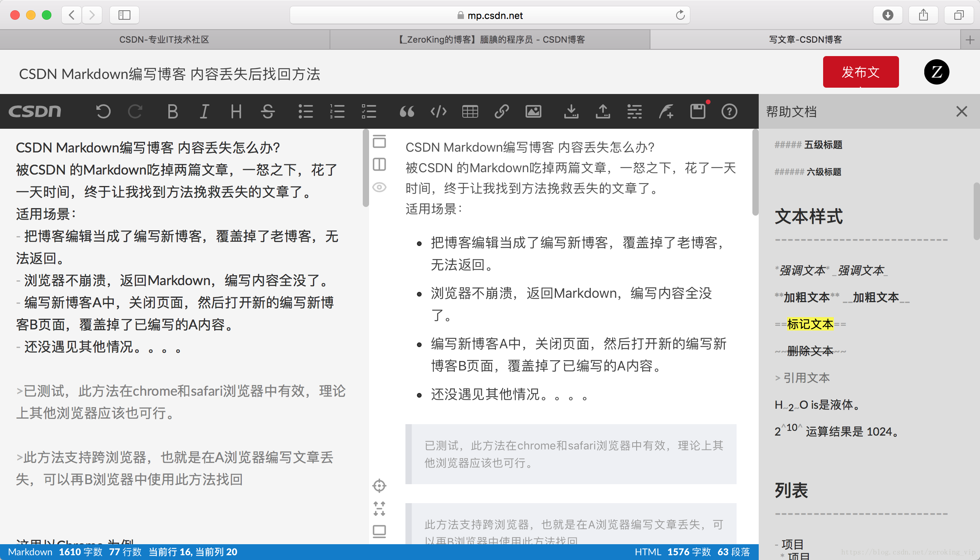This screenshot has width=980, height=560.
Task: Click the save draft icon
Action: (697, 111)
